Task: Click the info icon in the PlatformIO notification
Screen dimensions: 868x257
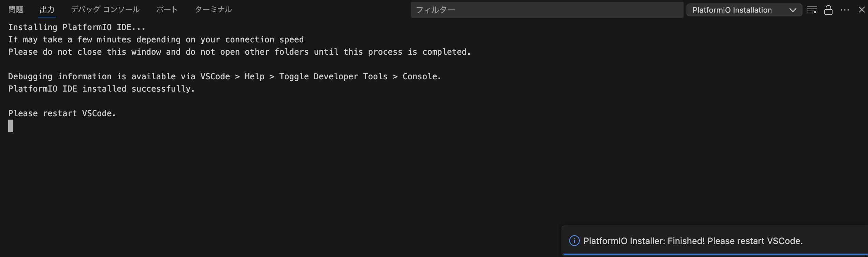Action: 574,241
